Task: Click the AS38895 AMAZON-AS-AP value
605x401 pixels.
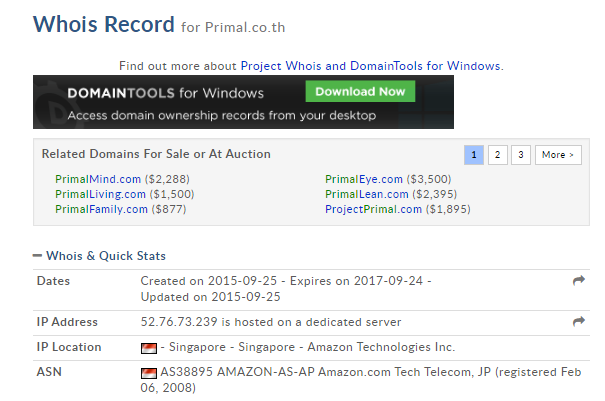Action: (x=237, y=372)
